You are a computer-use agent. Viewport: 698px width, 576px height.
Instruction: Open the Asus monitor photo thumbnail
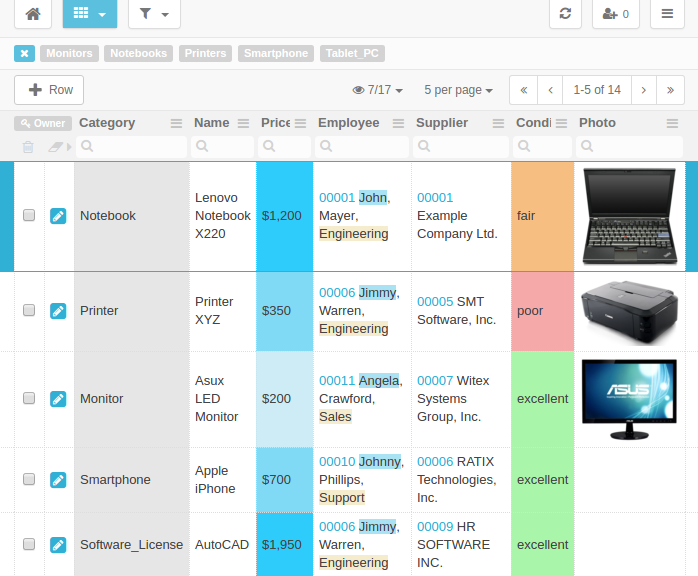point(629,399)
